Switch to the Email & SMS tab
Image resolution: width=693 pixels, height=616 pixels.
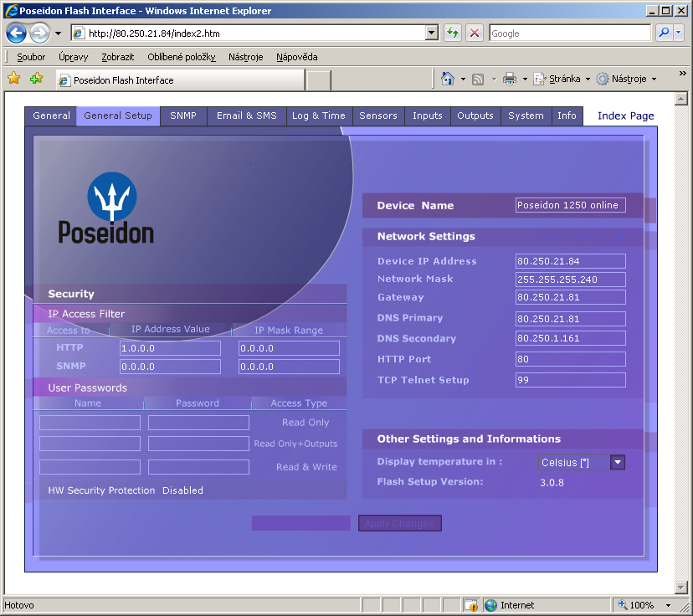tap(247, 116)
